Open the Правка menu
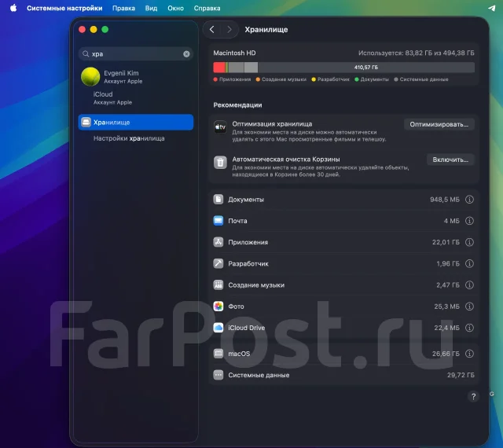Viewport: 503px width, 448px height. (x=123, y=8)
